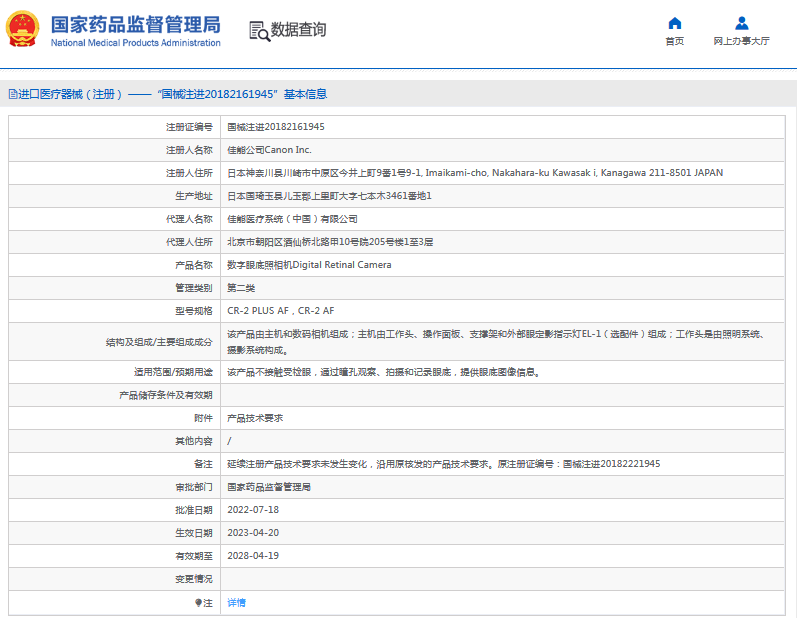This screenshot has height=618, width=797.
Task: Click the national emblem logo
Action: pyautogui.click(x=22, y=28)
